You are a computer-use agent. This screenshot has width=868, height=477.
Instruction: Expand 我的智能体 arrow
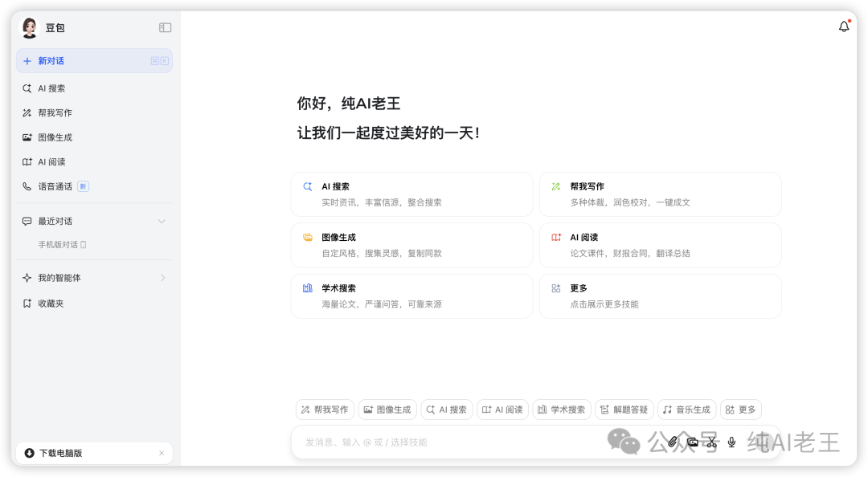[x=162, y=278]
